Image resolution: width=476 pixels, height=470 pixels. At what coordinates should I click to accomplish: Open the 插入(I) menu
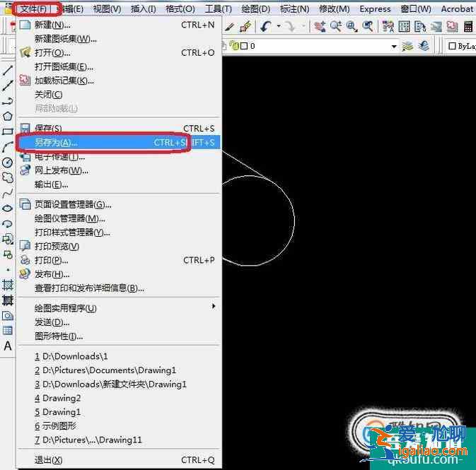tap(144, 9)
